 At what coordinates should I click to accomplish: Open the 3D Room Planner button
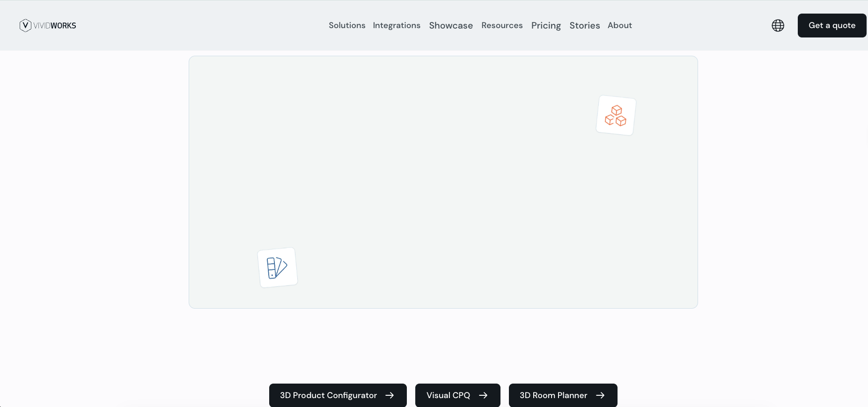click(563, 395)
